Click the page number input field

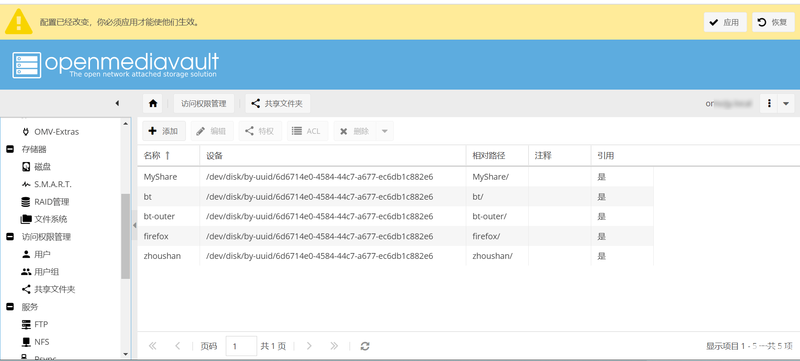(x=241, y=346)
